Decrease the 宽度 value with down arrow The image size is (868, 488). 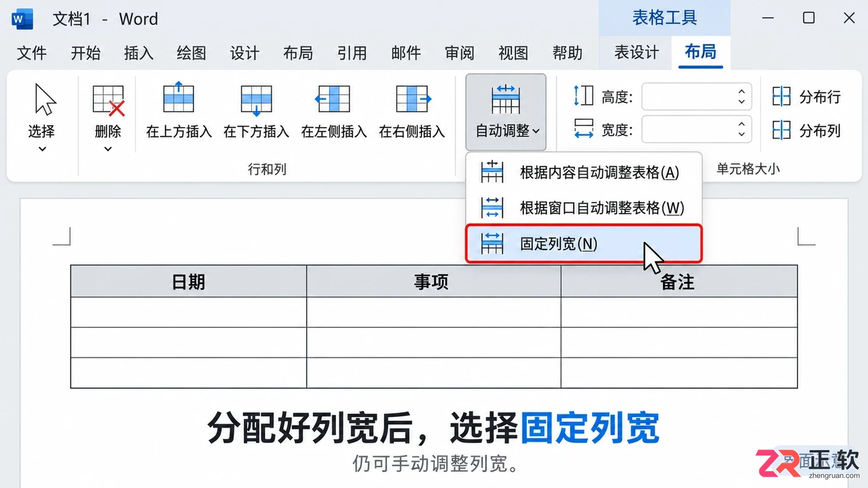(742, 135)
